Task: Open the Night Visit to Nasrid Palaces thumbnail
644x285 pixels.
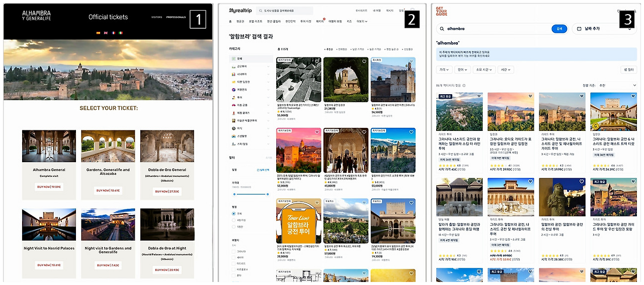Action: (x=49, y=225)
